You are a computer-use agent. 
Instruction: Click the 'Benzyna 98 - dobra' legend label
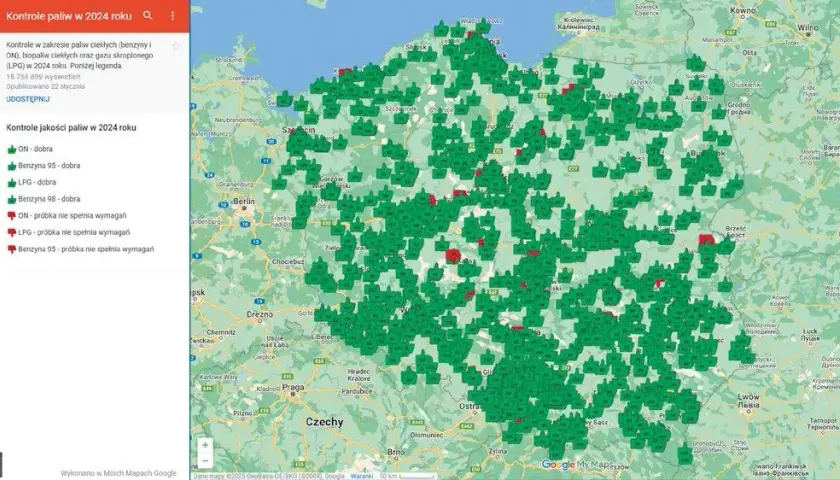49,199
